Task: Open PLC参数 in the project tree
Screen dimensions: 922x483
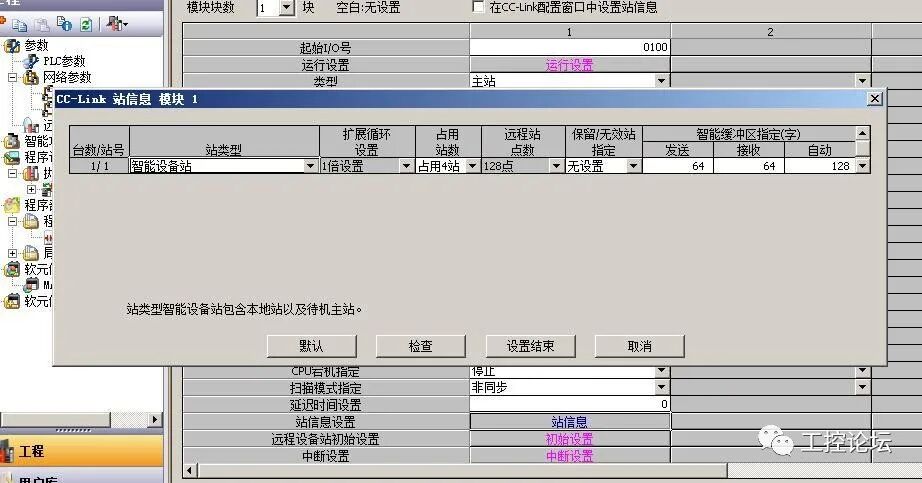Action: pyautogui.click(x=64, y=61)
